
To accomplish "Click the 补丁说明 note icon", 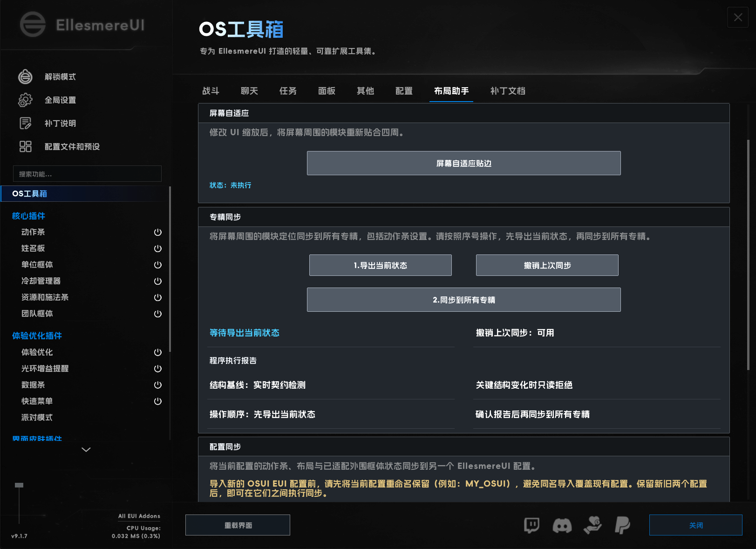I will [x=25, y=123].
